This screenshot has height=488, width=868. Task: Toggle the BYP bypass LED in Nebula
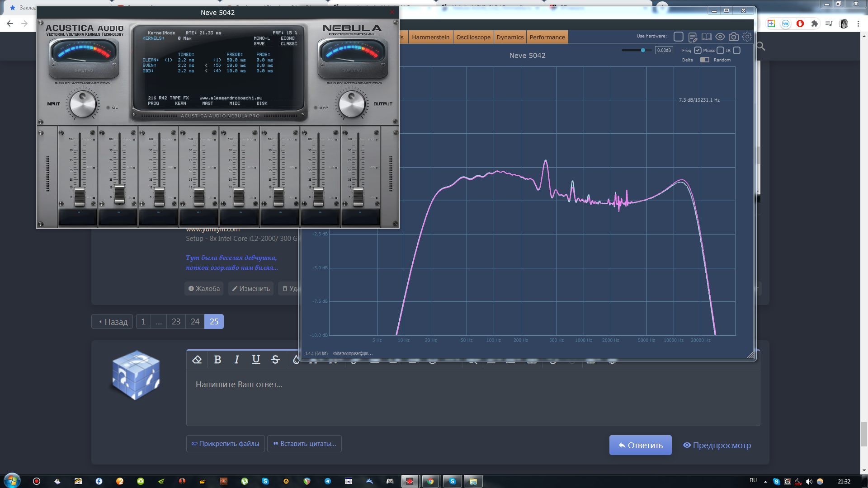(x=316, y=108)
